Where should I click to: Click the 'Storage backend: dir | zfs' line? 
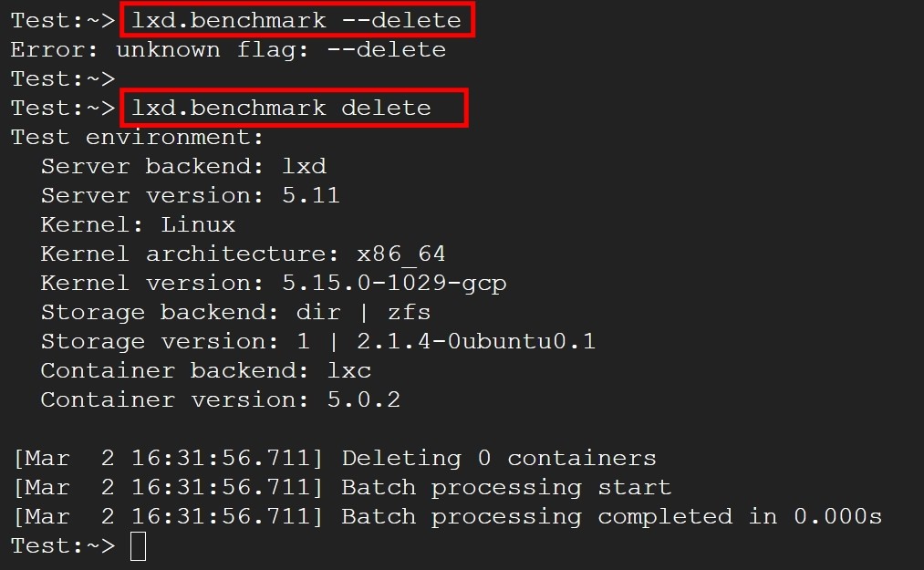(x=235, y=313)
